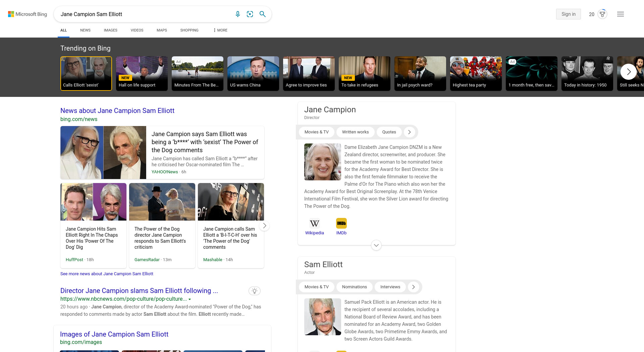
Task: Advance news carousel with right arrow
Action: [x=265, y=226]
